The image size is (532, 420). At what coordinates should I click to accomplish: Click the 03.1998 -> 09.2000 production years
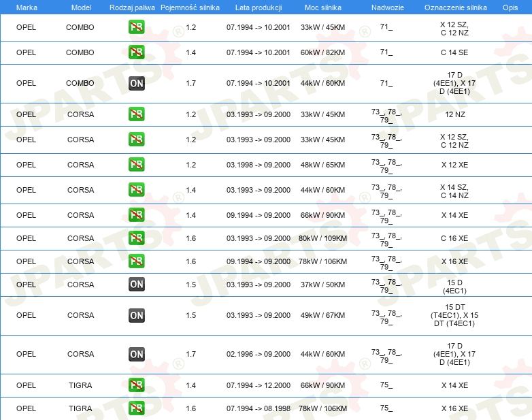259,165
